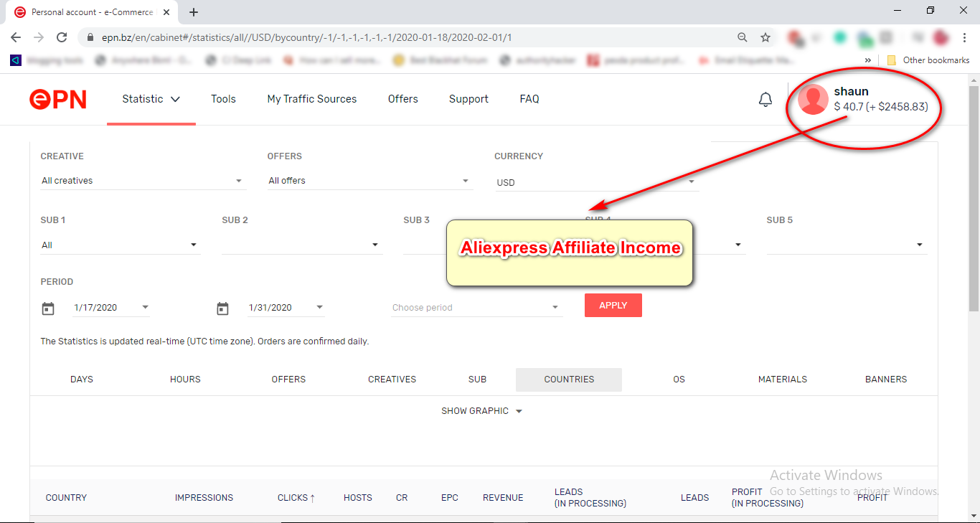
Task: Click the shaun user avatar
Action: (813, 100)
